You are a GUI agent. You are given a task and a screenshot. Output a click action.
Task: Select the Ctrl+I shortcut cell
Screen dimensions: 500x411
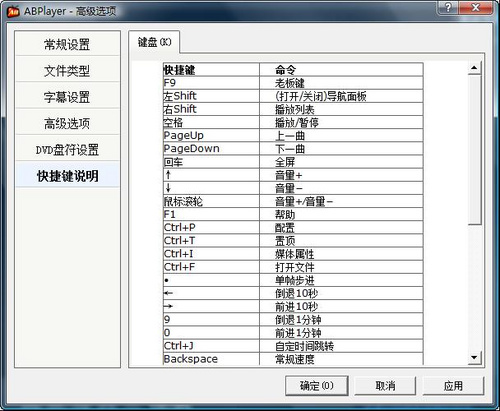(x=211, y=254)
